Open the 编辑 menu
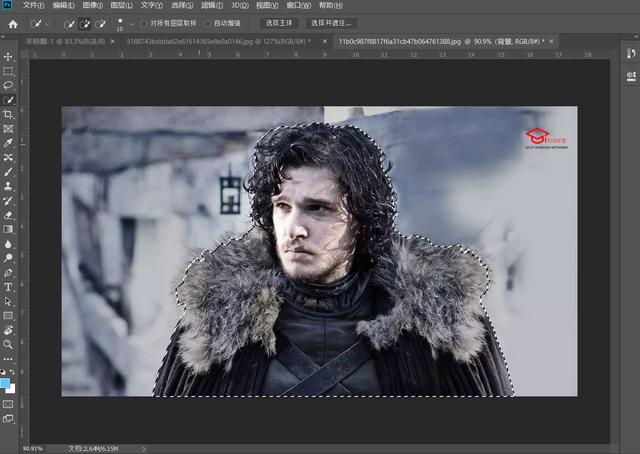640x454 pixels. point(63,5)
